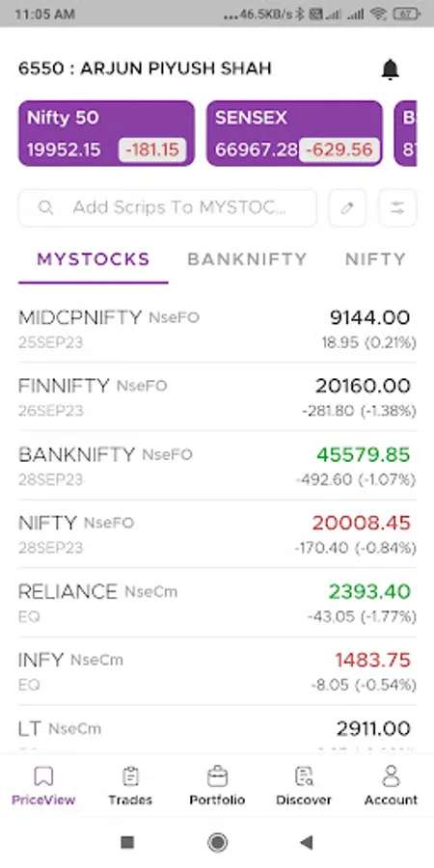Tap the pencil edit watchlist icon
The width and height of the screenshot is (434, 868).
[x=347, y=208]
